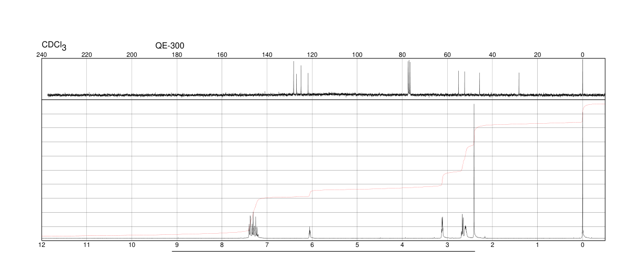The height and width of the screenshot is (278, 644).
Task: Select the 80 ppm label on carbon scale
Action: click(x=402, y=55)
